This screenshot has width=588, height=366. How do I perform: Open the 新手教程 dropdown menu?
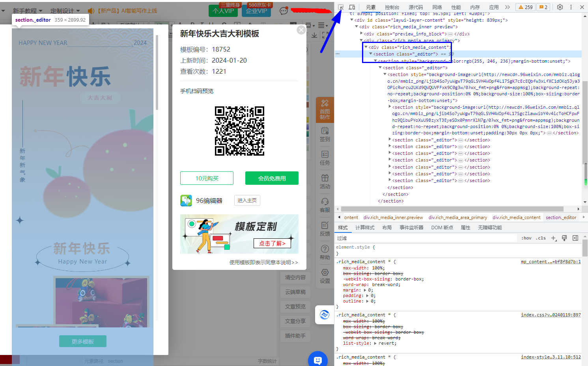pyautogui.click(x=27, y=11)
